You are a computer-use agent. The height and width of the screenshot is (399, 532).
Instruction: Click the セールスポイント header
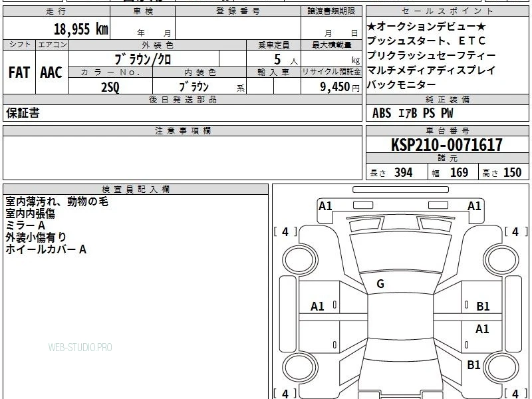pos(447,11)
